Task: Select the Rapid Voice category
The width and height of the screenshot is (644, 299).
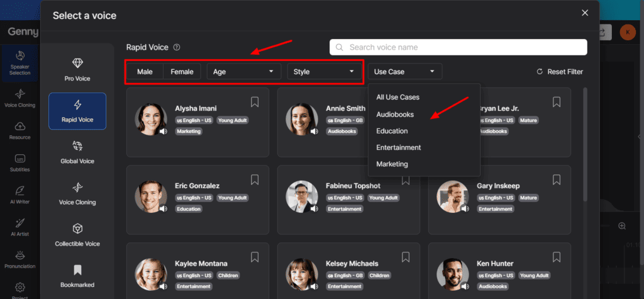Action: (77, 111)
